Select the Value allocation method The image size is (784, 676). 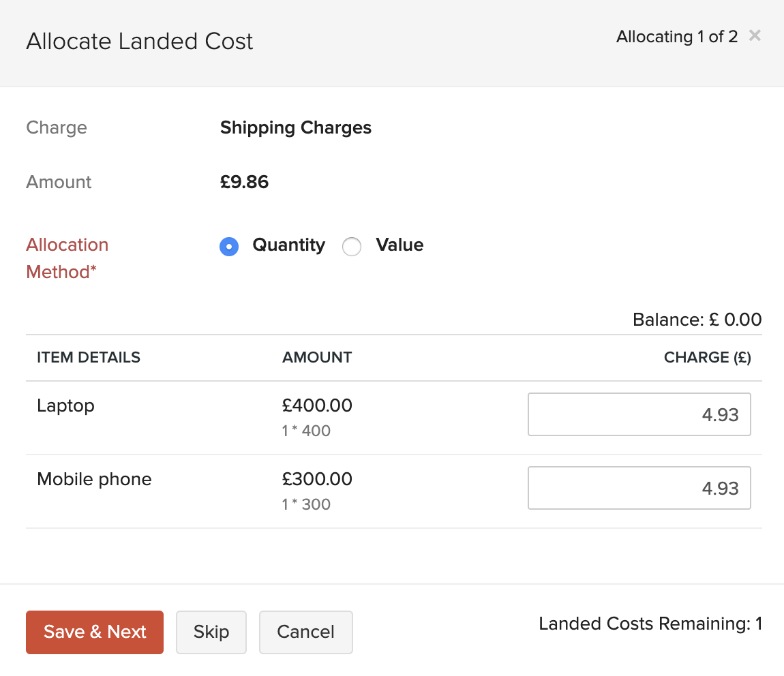(352, 246)
